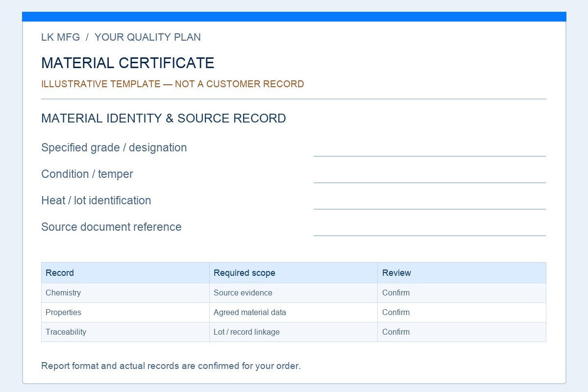Click the 'Report format and actual records' footnote
Screen dimensions: 588x392
click(x=171, y=366)
